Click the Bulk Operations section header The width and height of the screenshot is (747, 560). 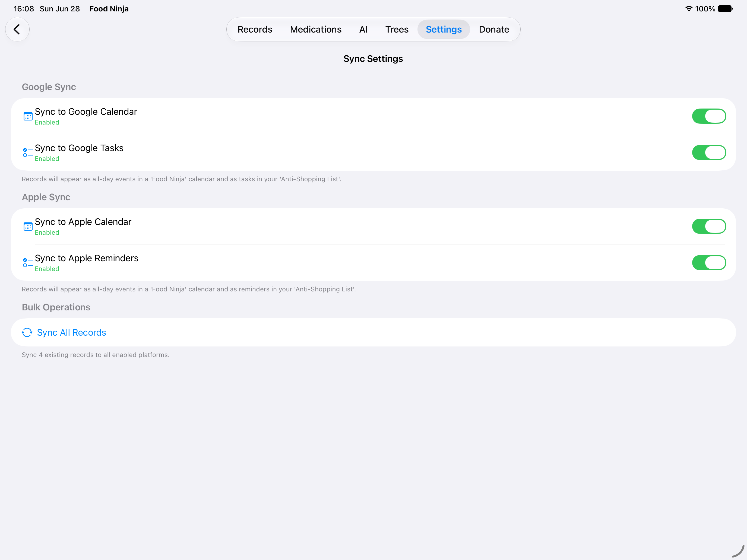point(56,307)
